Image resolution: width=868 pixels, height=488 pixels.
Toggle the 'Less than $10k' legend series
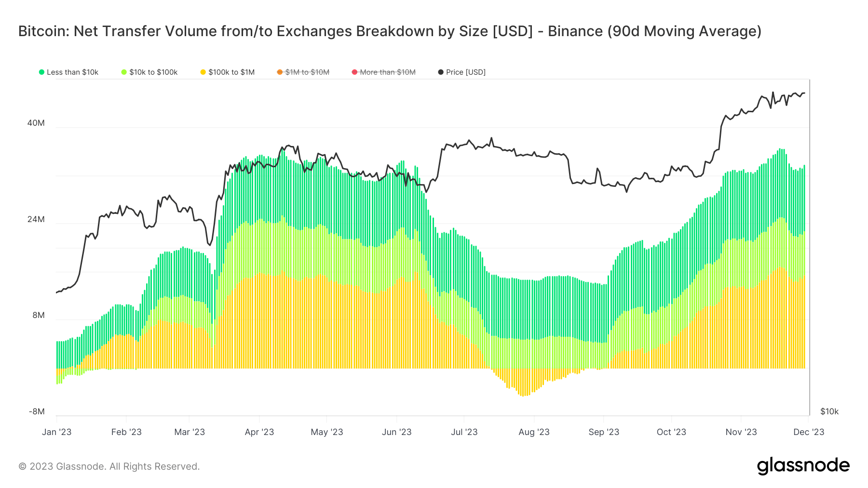(x=68, y=72)
